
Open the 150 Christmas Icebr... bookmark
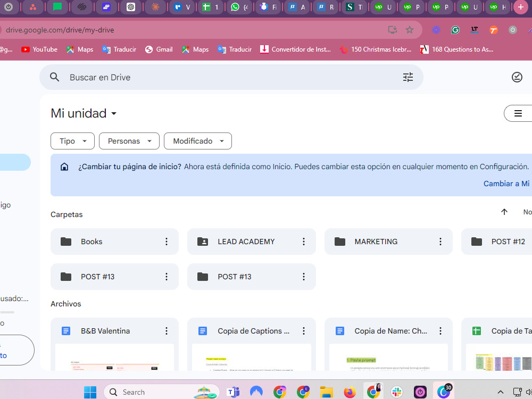pos(375,49)
